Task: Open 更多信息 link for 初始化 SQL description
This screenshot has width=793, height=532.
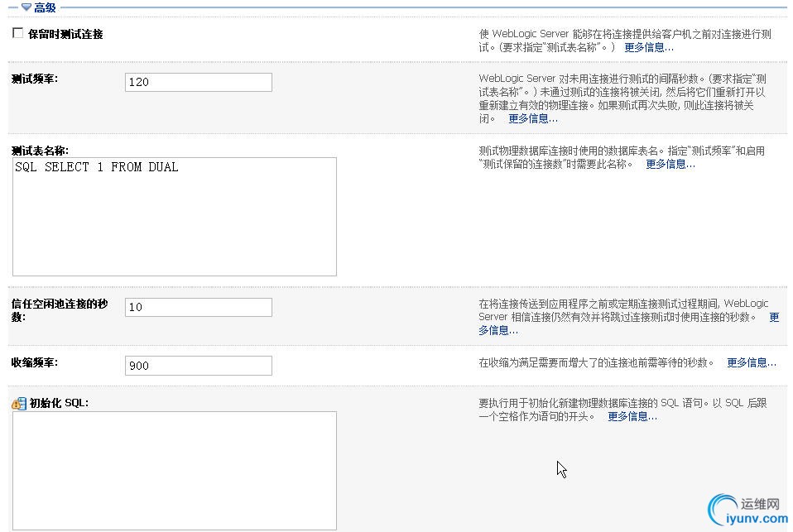Action: [x=632, y=417]
